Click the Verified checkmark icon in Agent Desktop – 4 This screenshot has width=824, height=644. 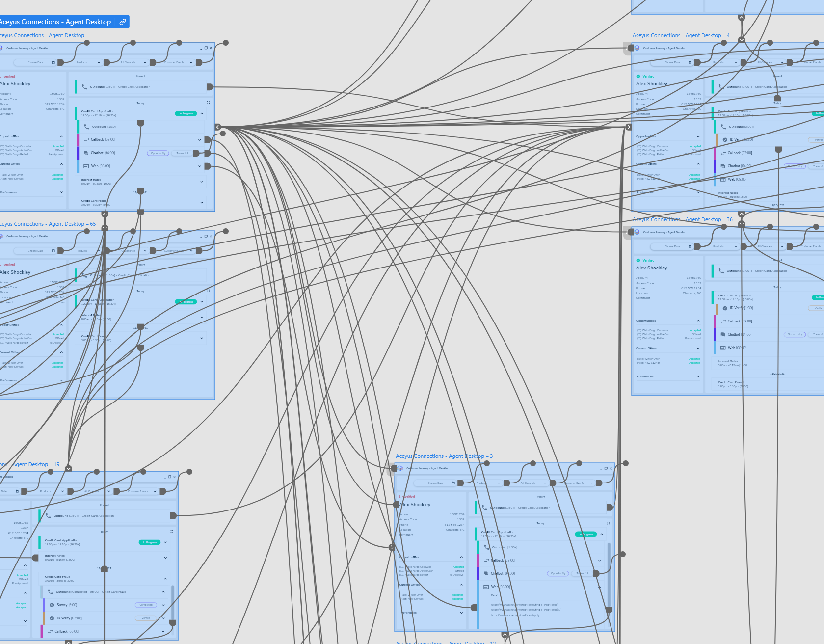638,76
